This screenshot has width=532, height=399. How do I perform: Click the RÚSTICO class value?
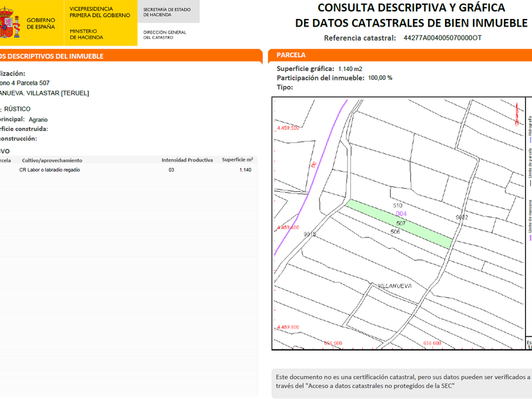coord(17,109)
